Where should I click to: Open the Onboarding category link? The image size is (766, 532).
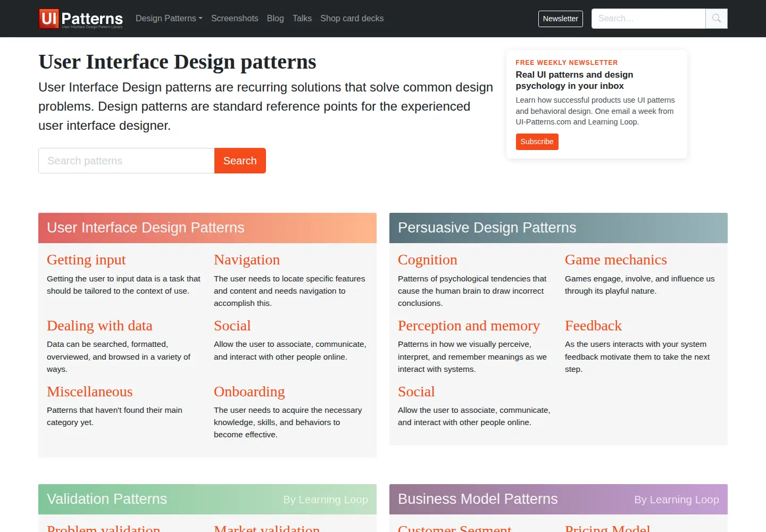pos(249,392)
